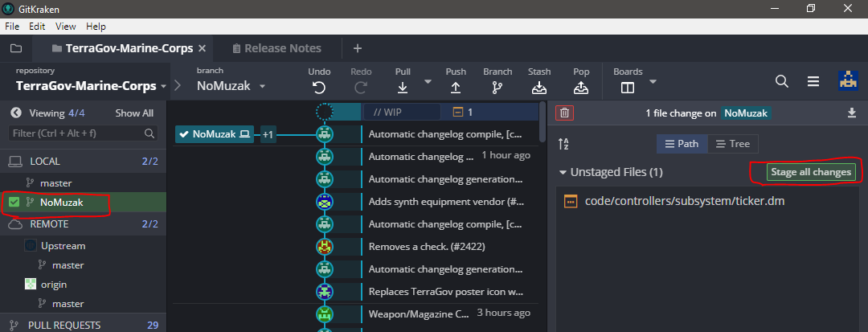Close the TerraGov-Marine-Corps tab

202,49
